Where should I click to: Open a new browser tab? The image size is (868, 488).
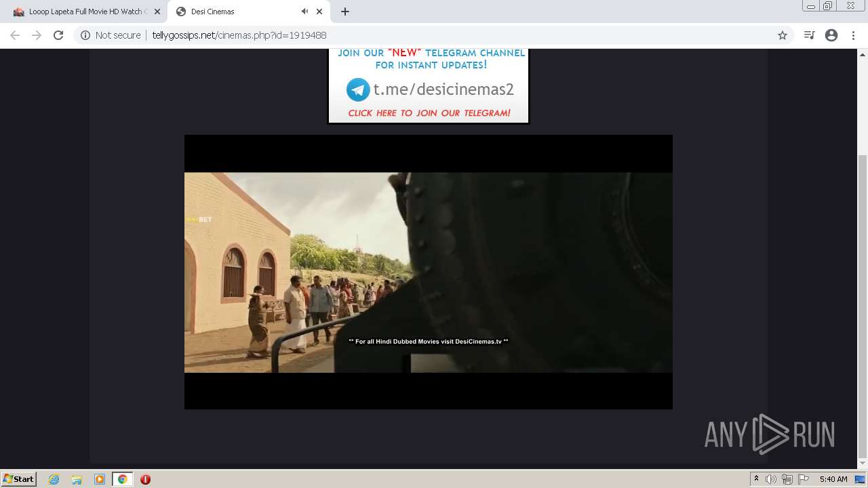coord(344,12)
